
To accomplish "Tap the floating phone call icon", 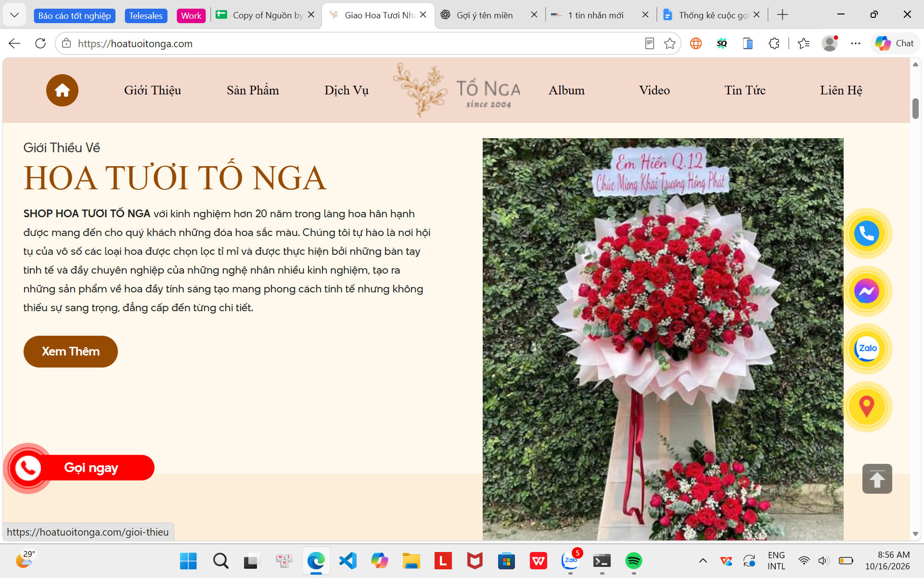I will [867, 234].
